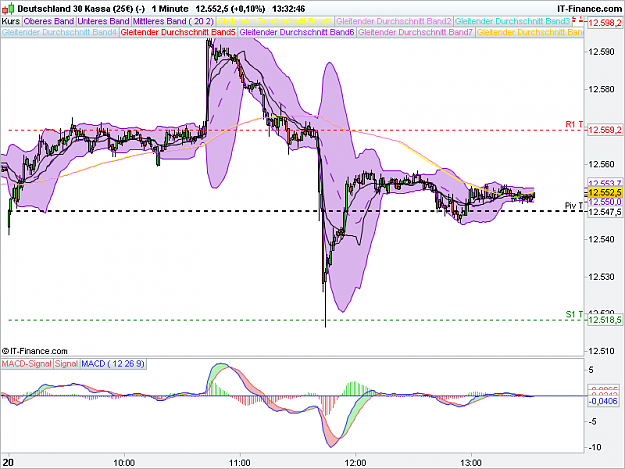
Task: Click the 12.547,5 pivot price tag
Action: point(605,212)
